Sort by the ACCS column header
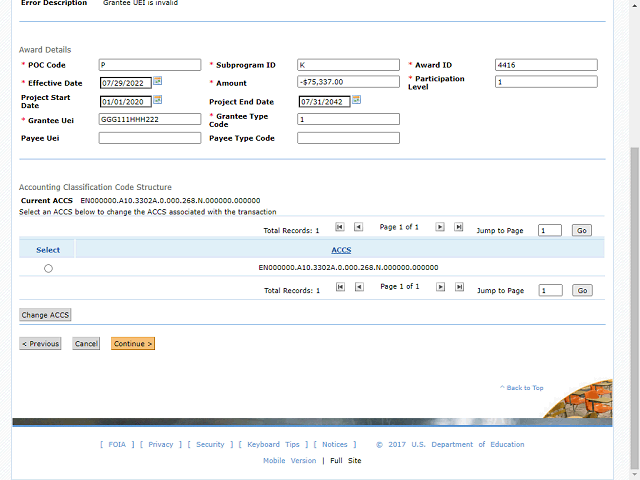The height and width of the screenshot is (480, 640). point(341,250)
